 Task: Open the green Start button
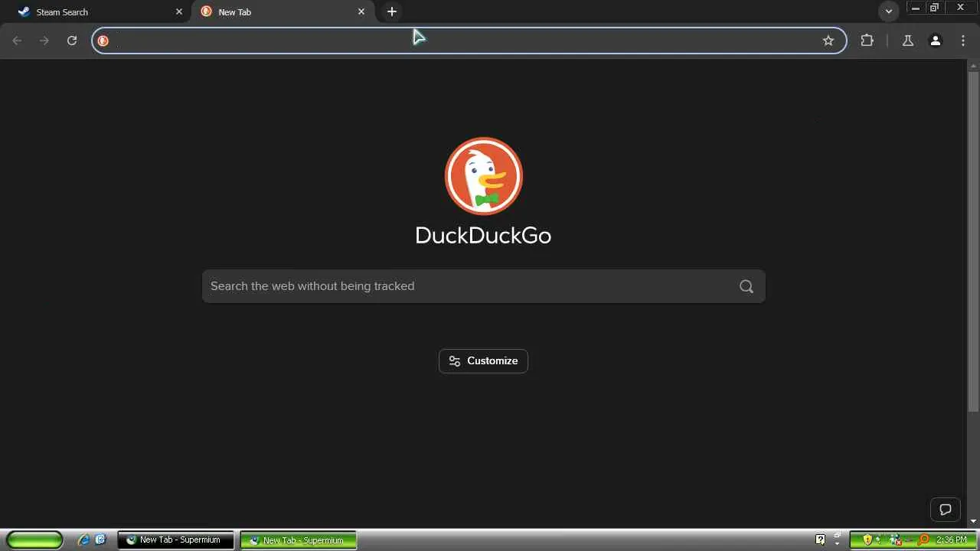coord(34,540)
